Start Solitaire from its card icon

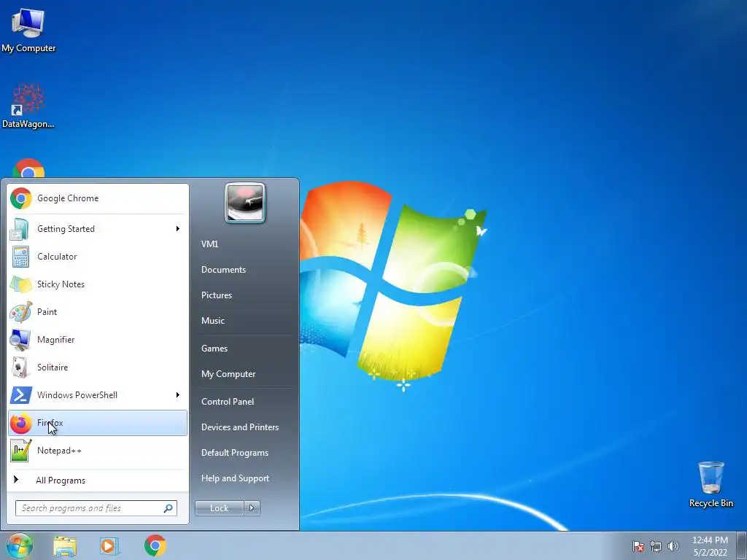[20, 367]
